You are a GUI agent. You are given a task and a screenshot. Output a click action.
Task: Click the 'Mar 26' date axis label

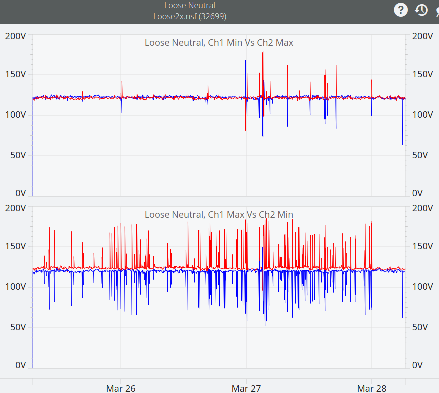[121, 388]
